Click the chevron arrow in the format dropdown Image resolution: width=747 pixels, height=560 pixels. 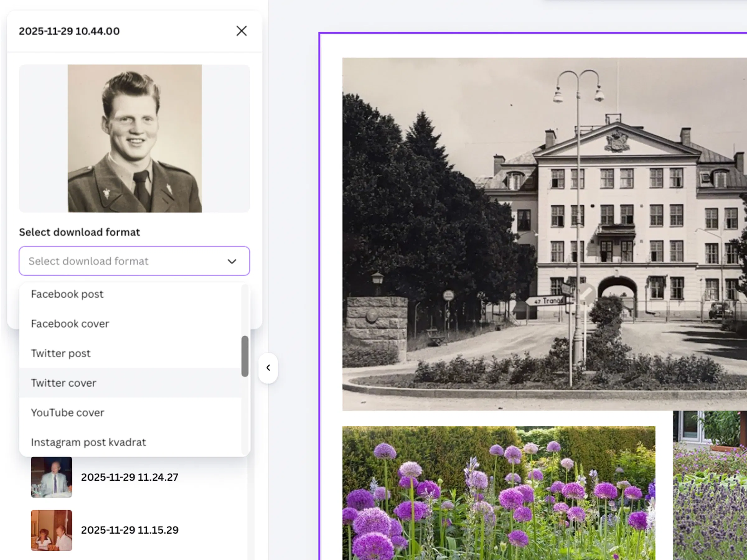pos(232,261)
